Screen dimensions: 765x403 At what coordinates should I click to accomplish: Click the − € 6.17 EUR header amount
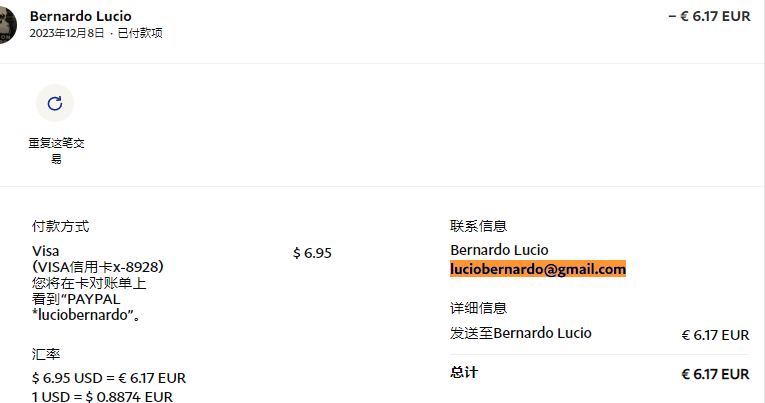click(x=709, y=16)
